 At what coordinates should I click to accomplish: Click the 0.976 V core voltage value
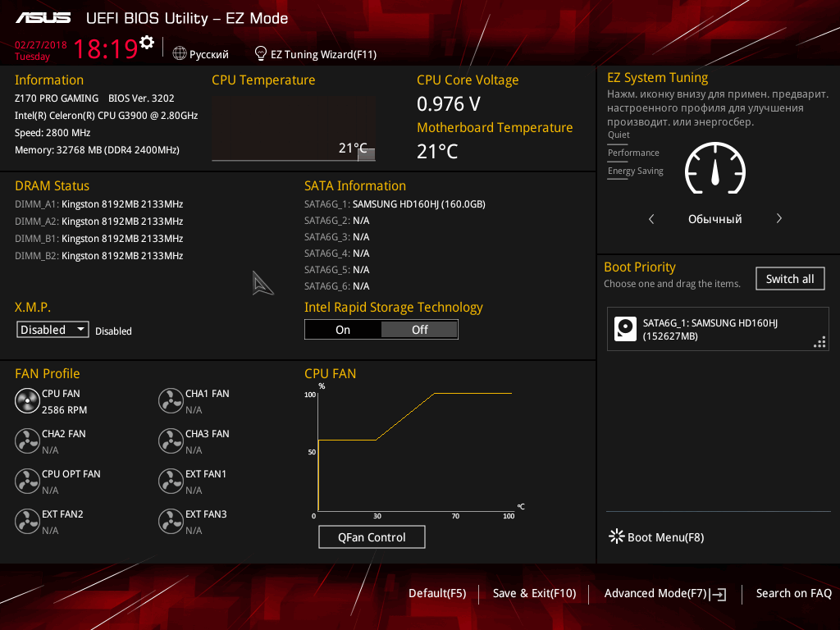[449, 104]
